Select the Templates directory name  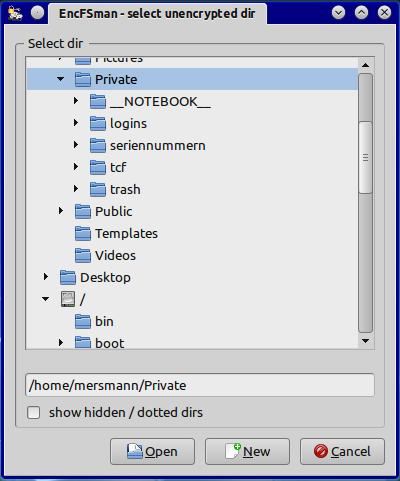coord(126,234)
